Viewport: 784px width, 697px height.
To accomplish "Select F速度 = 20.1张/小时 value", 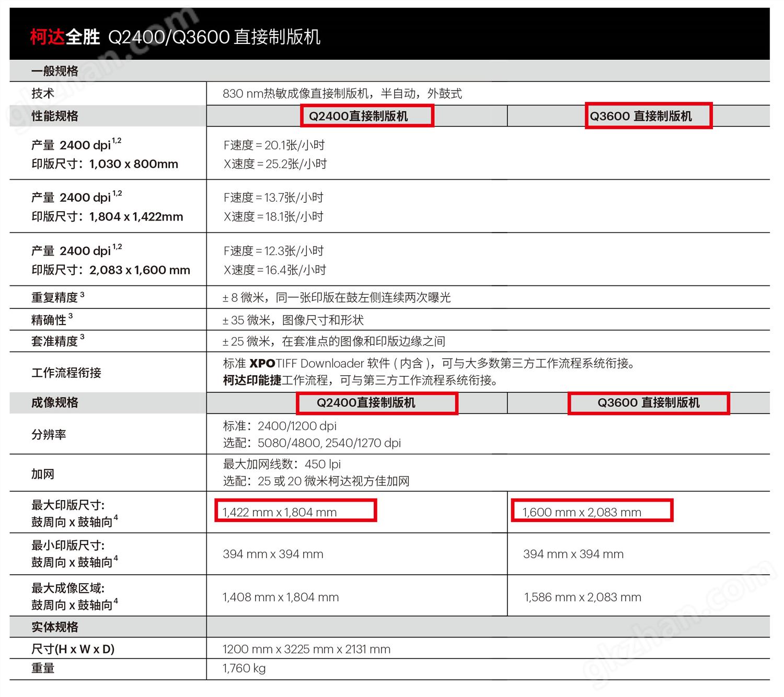I will [274, 145].
